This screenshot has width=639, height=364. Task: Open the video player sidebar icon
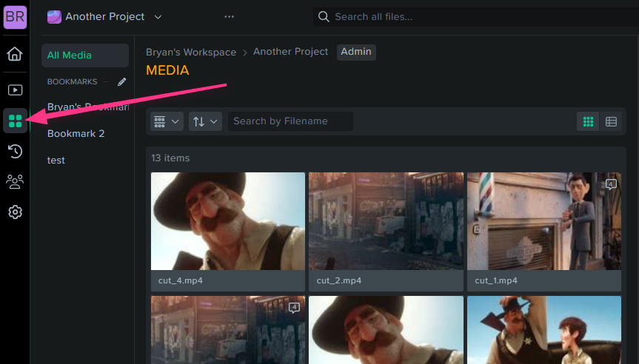point(15,90)
